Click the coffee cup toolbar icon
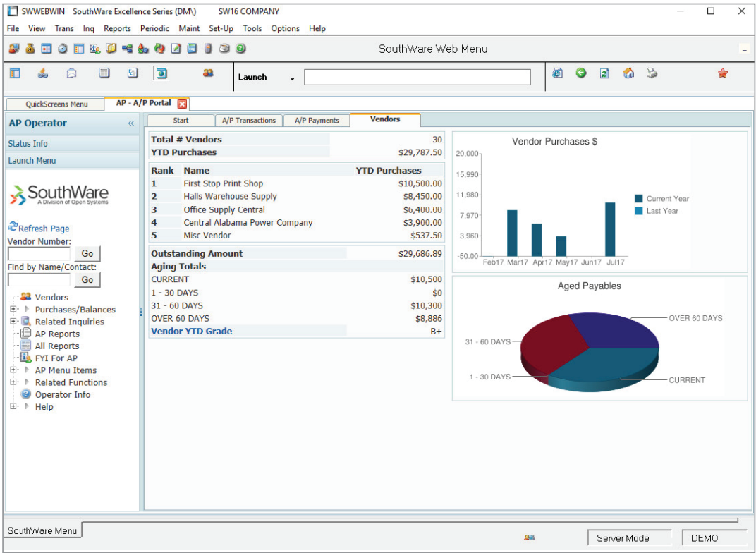 point(224,49)
